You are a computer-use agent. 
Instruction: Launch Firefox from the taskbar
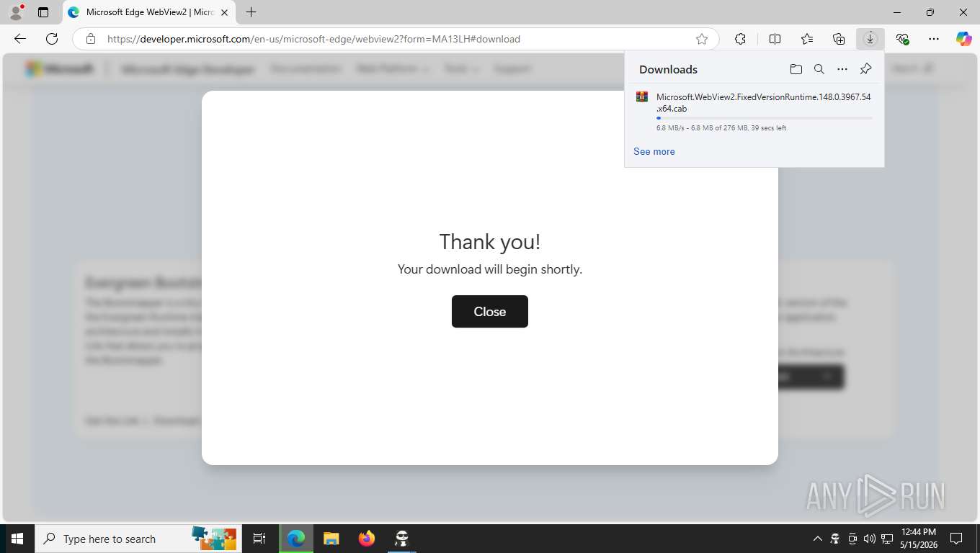pos(366,539)
